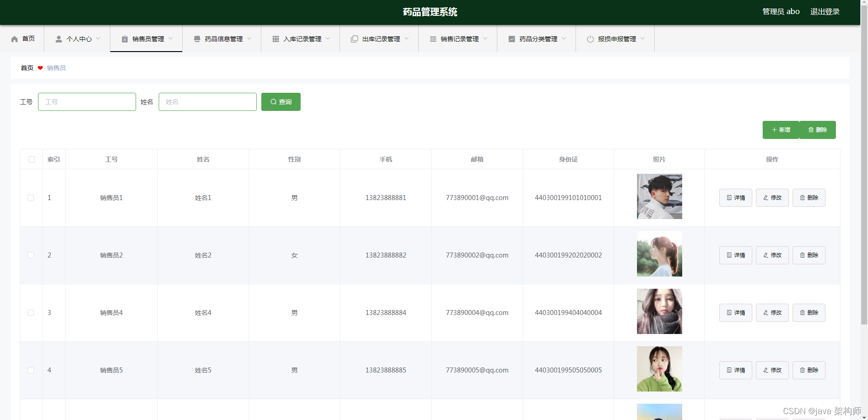This screenshot has height=420, width=868.
Task: Click phone number 13823888882
Action: click(x=386, y=255)
